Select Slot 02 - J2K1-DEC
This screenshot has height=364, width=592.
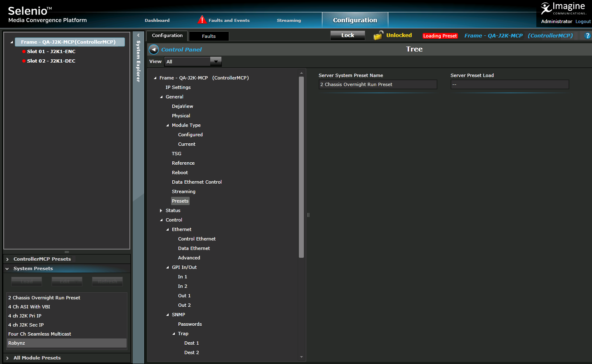click(51, 61)
